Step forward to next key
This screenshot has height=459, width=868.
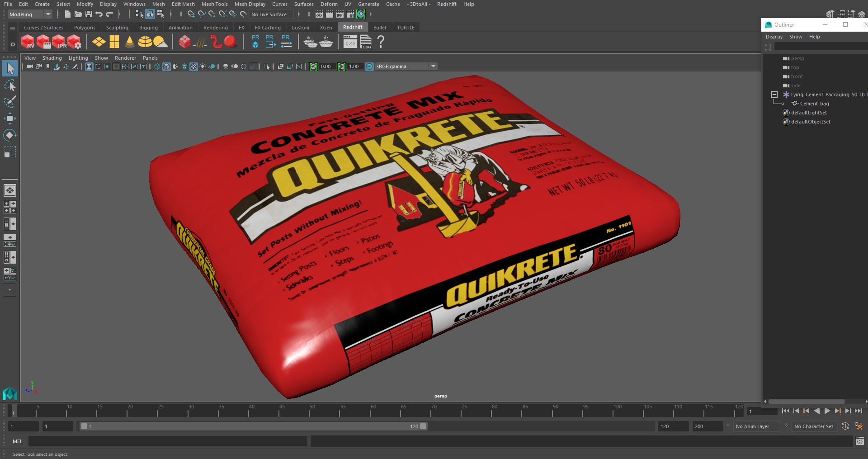(x=837, y=411)
